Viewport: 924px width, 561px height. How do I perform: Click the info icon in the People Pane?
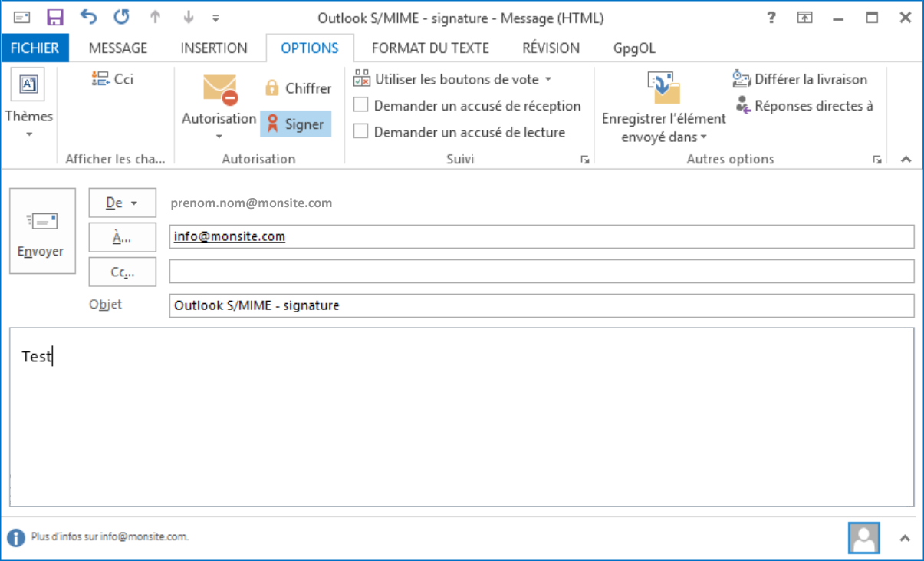16,537
